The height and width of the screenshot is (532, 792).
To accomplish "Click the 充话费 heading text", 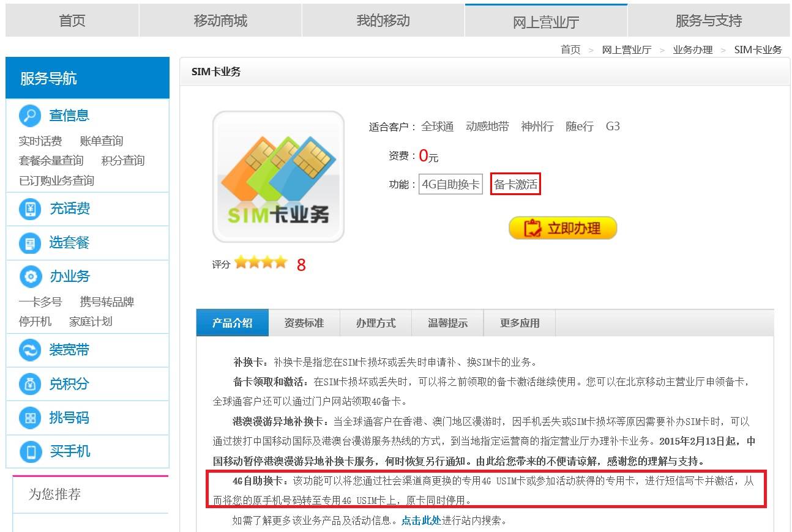I will (x=70, y=209).
